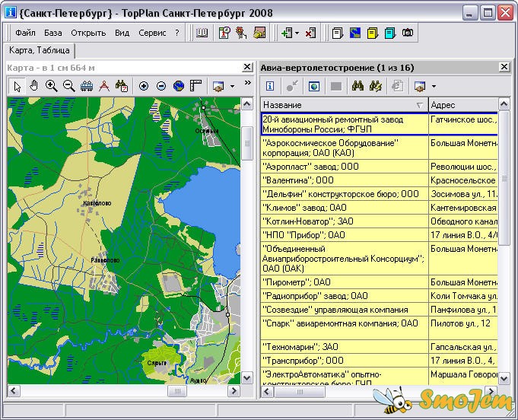Open the blue map window icon
Image resolution: width=518 pixels, height=420 pixels.
[x=355, y=33]
